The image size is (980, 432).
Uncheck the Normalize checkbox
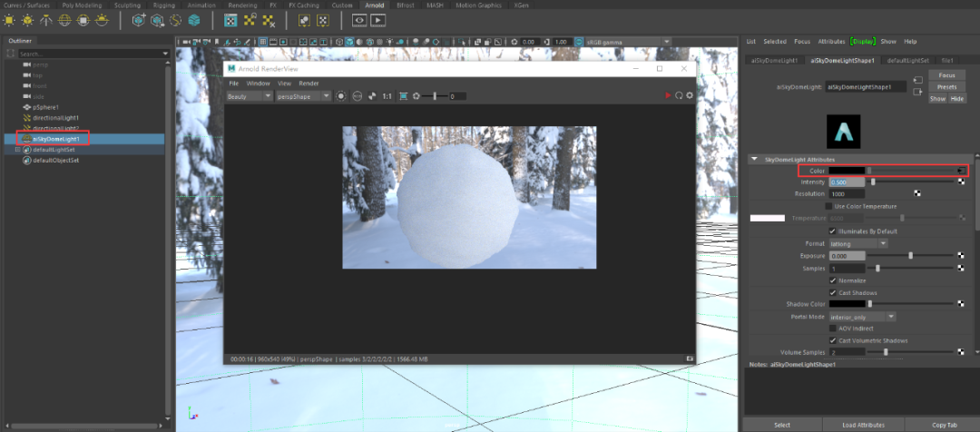click(x=833, y=280)
